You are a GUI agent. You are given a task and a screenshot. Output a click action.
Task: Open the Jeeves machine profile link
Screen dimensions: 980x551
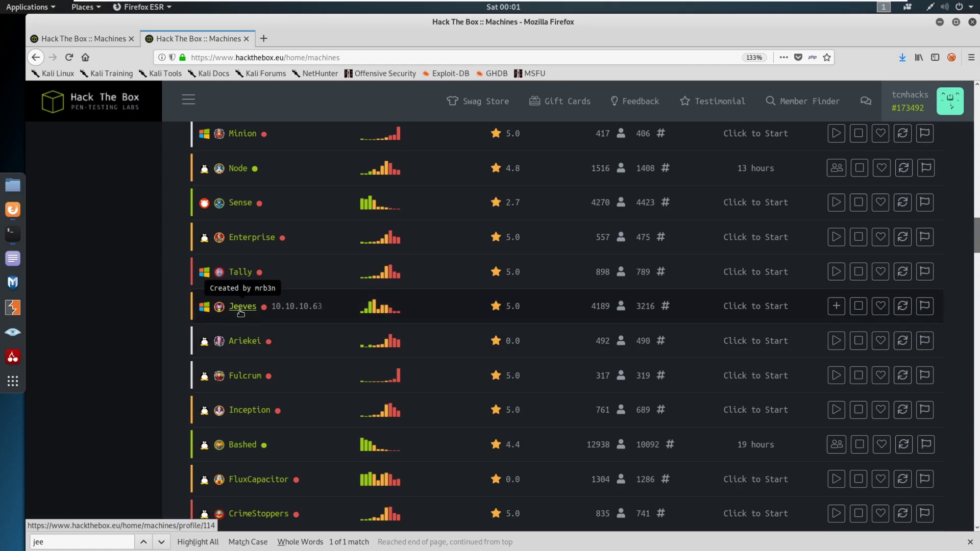coord(242,306)
